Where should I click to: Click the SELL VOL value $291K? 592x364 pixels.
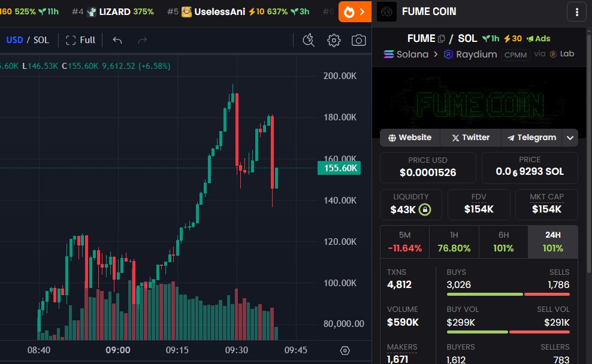(557, 322)
